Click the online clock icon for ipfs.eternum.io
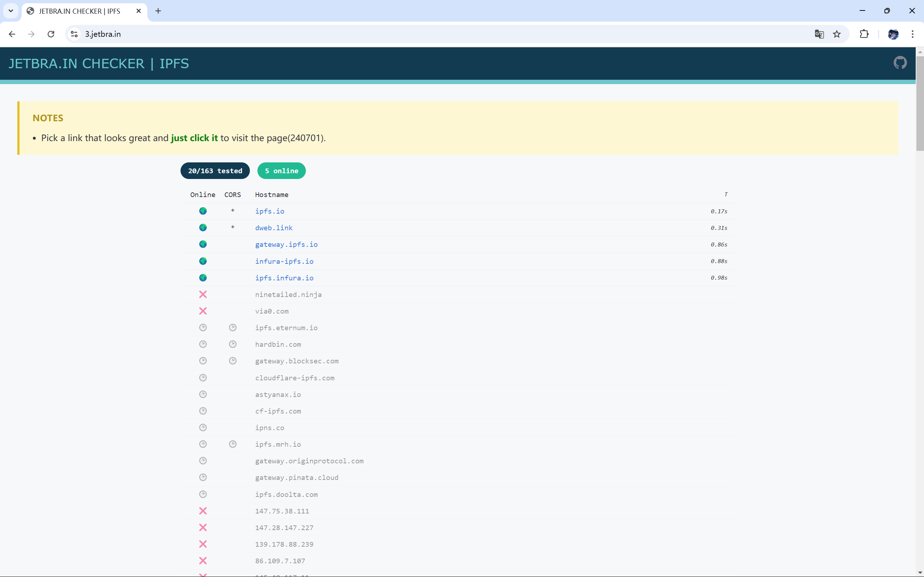Screen dimensions: 924x577 click(x=203, y=328)
